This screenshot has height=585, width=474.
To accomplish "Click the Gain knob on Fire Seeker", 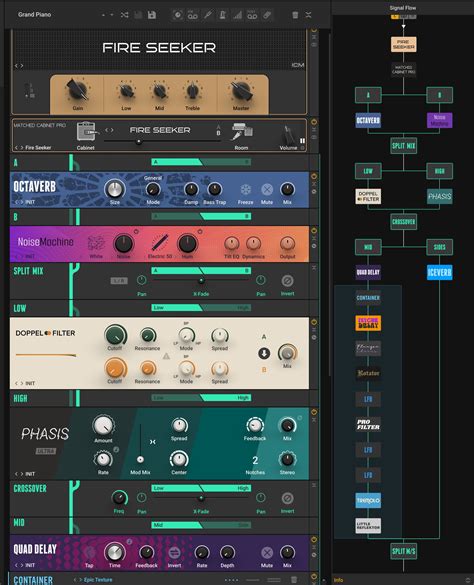I will (x=78, y=90).
